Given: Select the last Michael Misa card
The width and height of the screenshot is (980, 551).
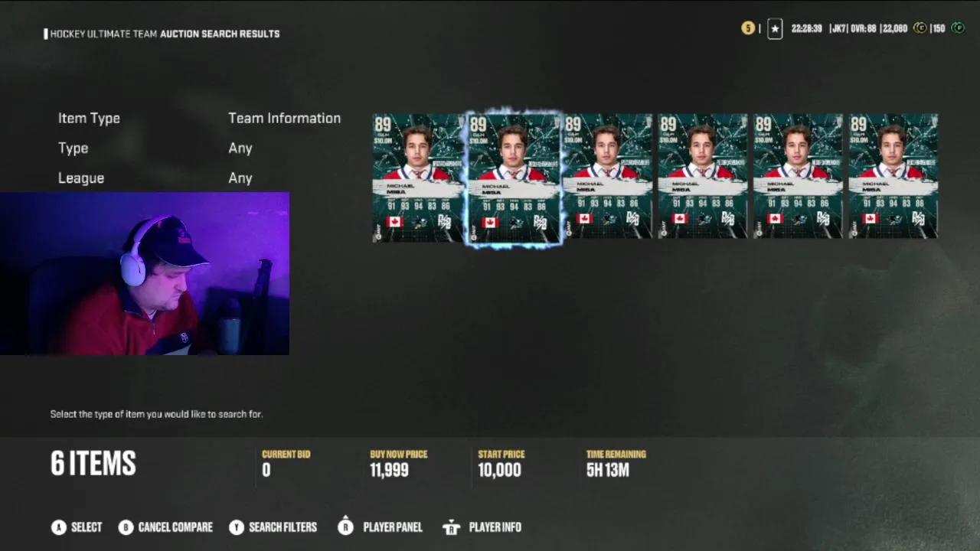Looking at the screenshot, I should pos(893,176).
